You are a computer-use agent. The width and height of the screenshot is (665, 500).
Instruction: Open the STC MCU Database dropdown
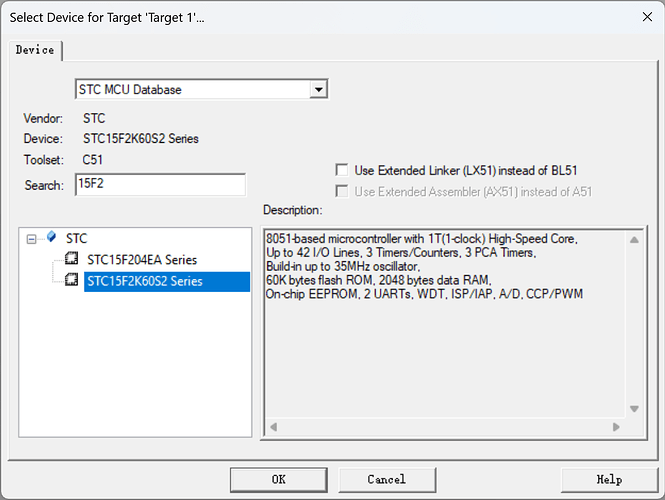(x=319, y=89)
